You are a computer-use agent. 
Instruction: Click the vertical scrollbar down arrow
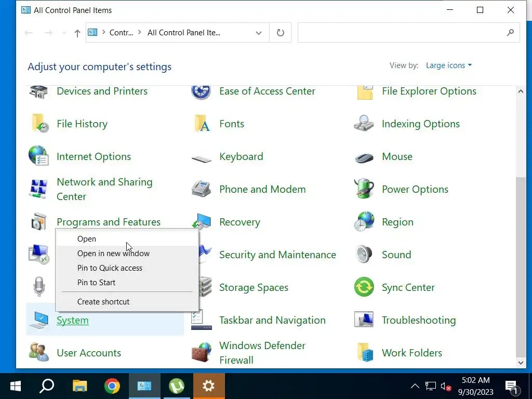click(x=521, y=362)
